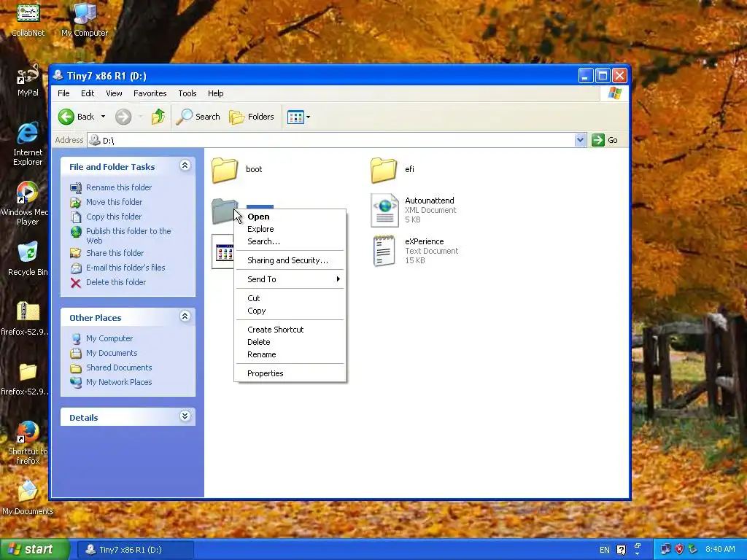747x560 pixels.
Task: Select the efi folder icon
Action: click(384, 170)
